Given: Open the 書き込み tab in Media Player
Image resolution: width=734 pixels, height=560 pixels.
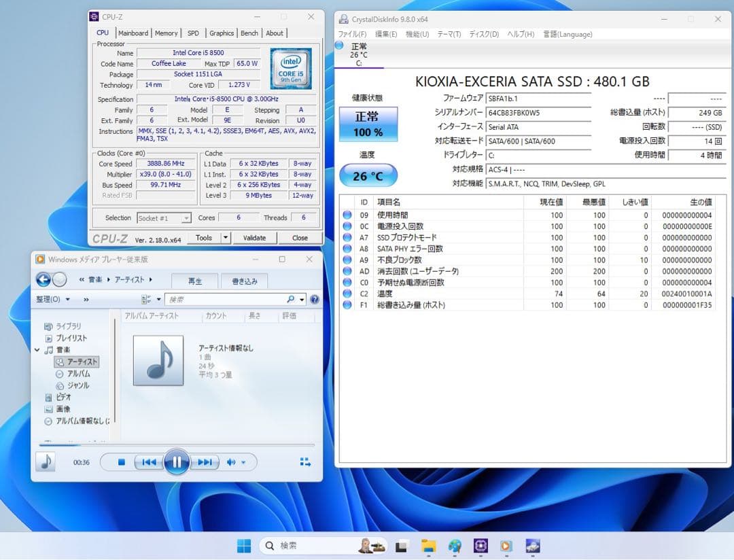Looking at the screenshot, I should (x=245, y=281).
